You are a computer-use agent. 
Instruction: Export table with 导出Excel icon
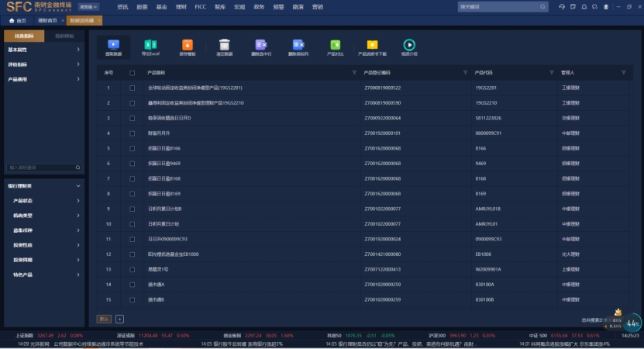pyautogui.click(x=150, y=45)
